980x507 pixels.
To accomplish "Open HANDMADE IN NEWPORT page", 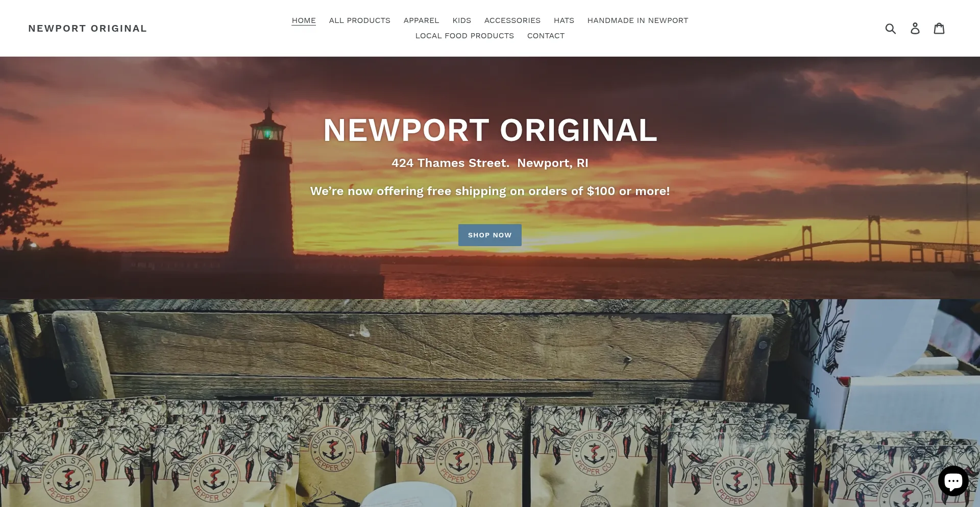I will coord(638,20).
